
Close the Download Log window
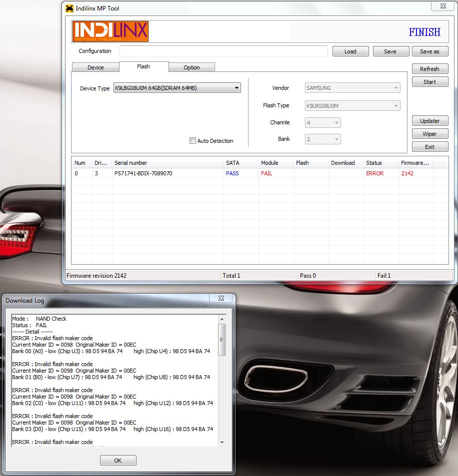[221, 298]
